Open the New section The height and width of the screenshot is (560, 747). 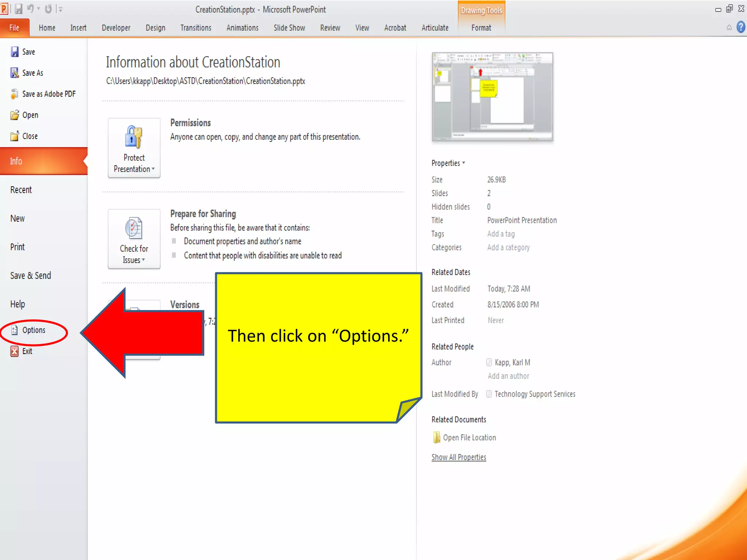[x=18, y=218]
